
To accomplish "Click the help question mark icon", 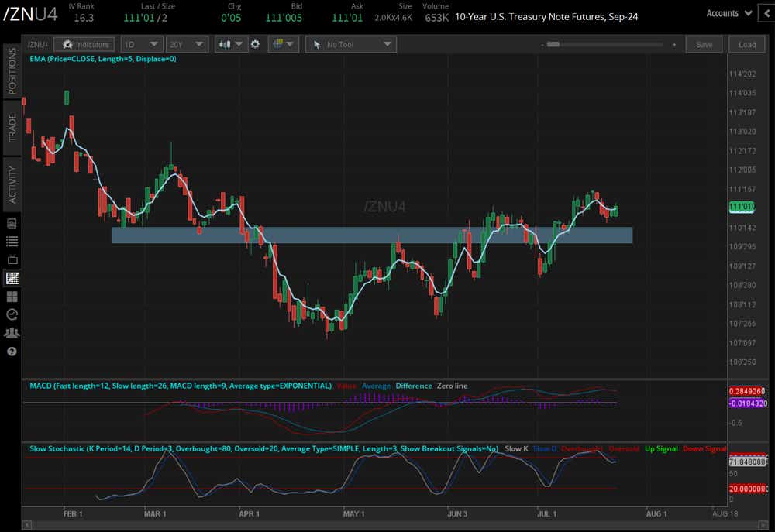I will 12,352.
